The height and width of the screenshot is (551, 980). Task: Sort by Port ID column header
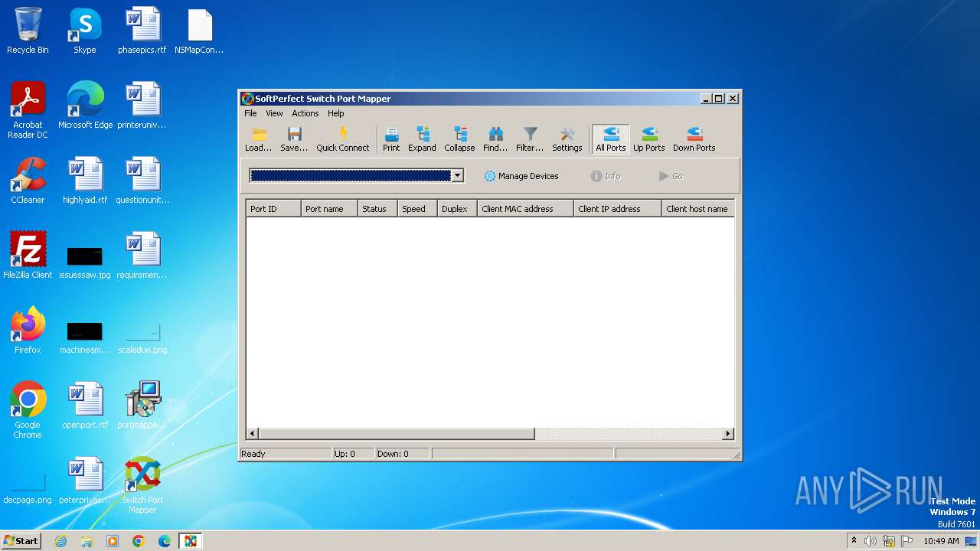273,209
